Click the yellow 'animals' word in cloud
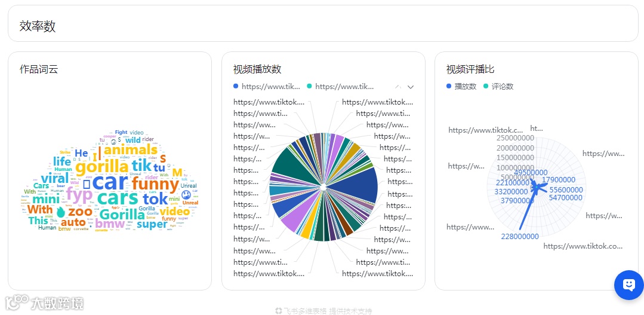 130,150
